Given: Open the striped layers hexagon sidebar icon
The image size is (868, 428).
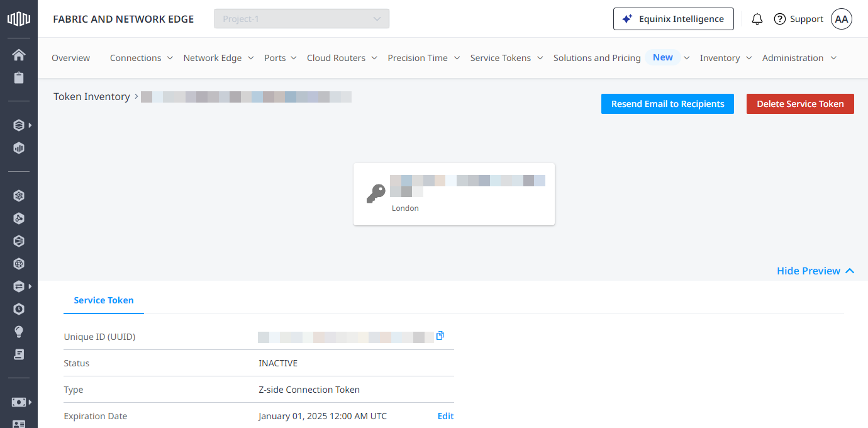Looking at the screenshot, I should [19, 241].
